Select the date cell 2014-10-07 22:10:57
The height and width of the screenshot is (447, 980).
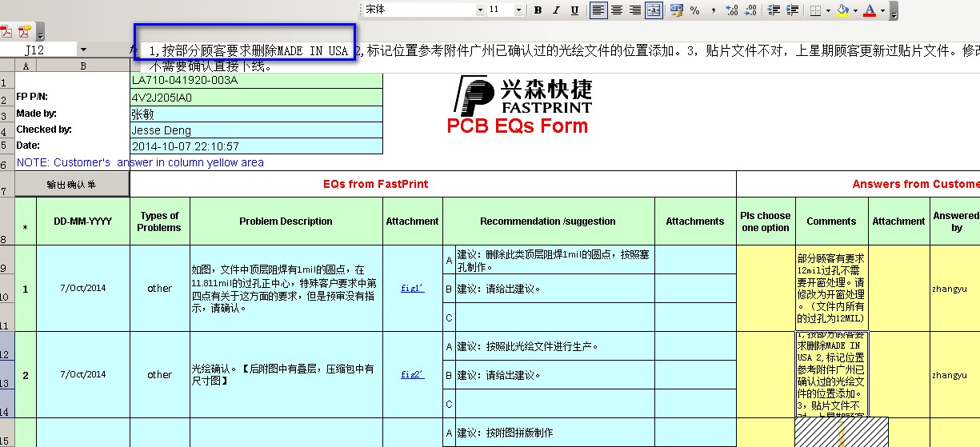(x=256, y=146)
